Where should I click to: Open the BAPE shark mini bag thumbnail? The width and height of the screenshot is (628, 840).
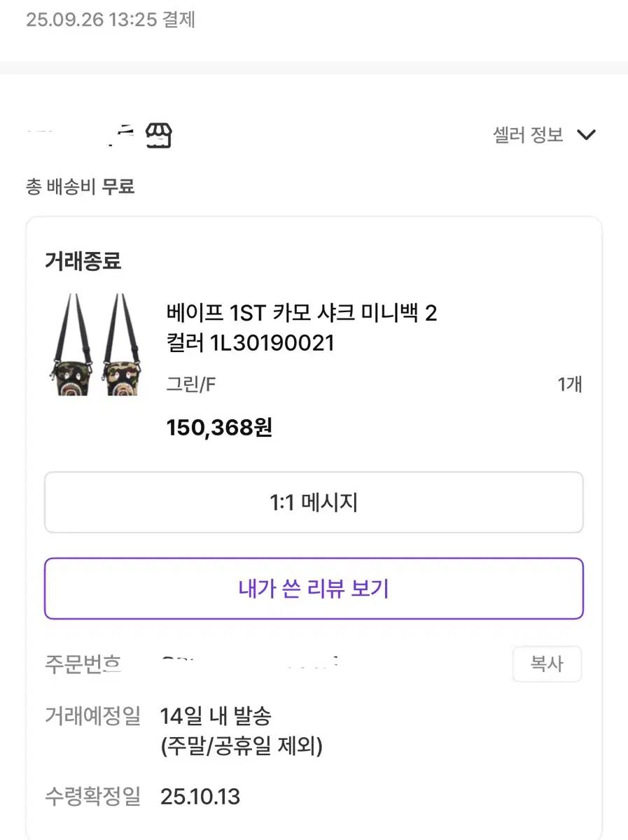96,344
